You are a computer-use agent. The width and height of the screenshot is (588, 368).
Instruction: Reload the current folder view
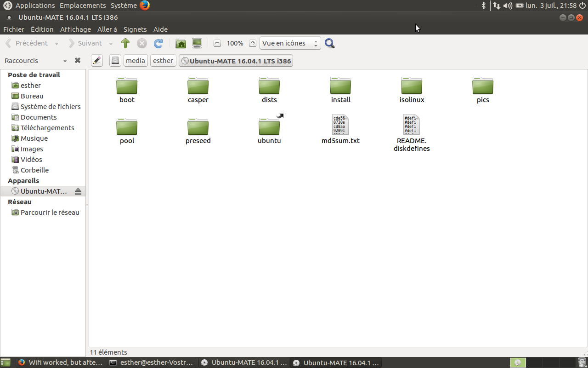[x=158, y=43]
